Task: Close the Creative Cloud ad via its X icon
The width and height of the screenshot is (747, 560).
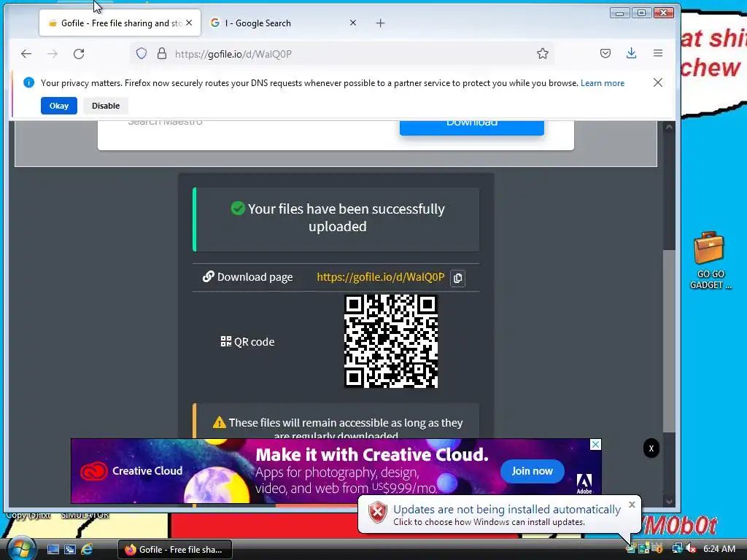Action: pyautogui.click(x=595, y=444)
